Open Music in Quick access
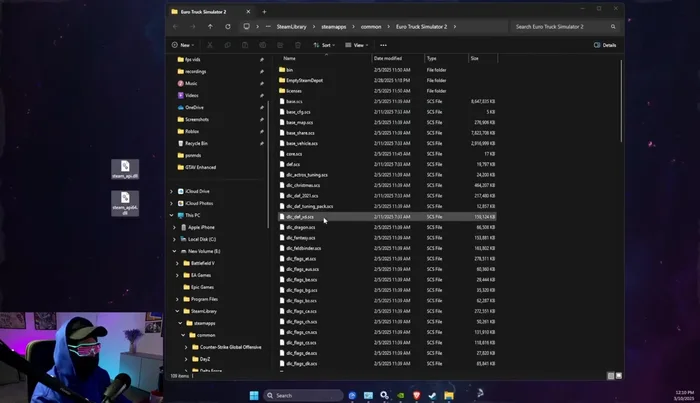700x403 pixels. click(191, 83)
